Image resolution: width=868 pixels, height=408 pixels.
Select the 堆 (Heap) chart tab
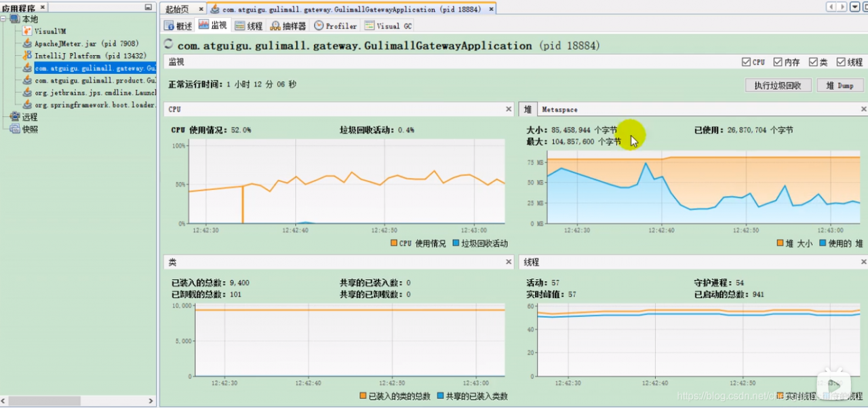[528, 109]
